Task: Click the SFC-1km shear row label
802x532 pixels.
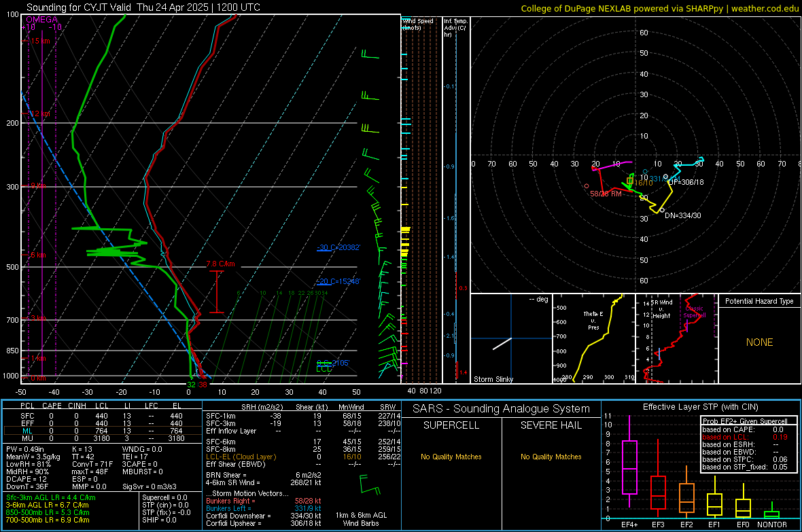Action: (x=221, y=416)
